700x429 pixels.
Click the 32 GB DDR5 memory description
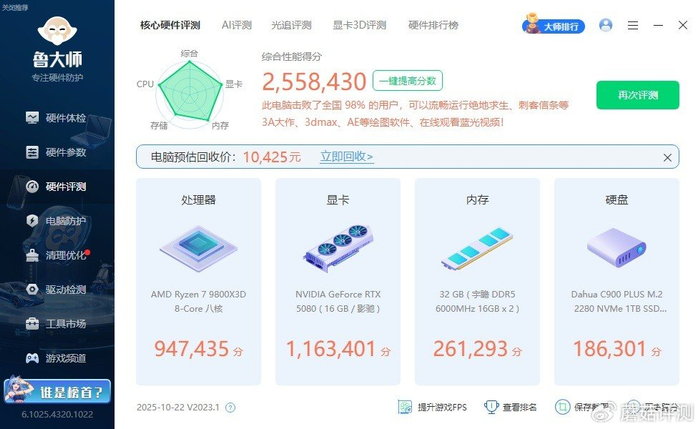click(477, 301)
